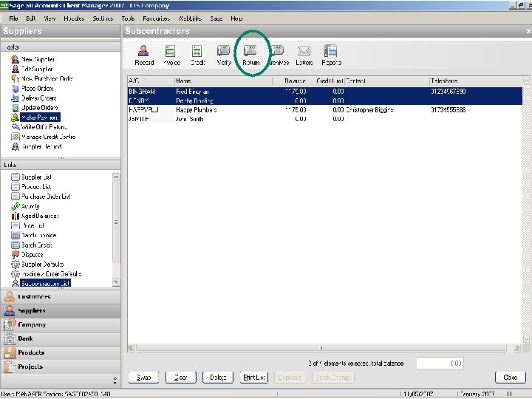The height and width of the screenshot is (399, 532).
Task: Open the WebLinks menu
Action: [190, 18]
